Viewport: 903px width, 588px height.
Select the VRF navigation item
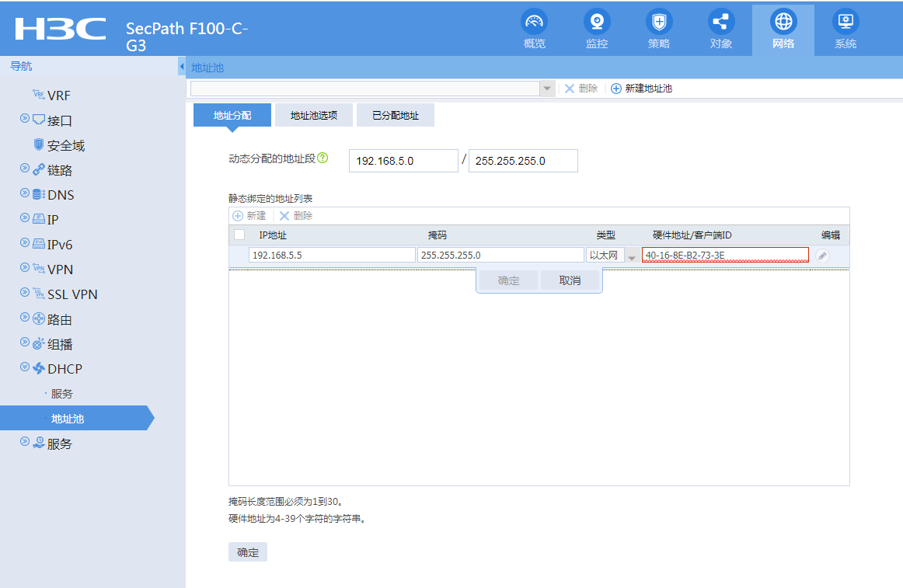tap(59, 96)
